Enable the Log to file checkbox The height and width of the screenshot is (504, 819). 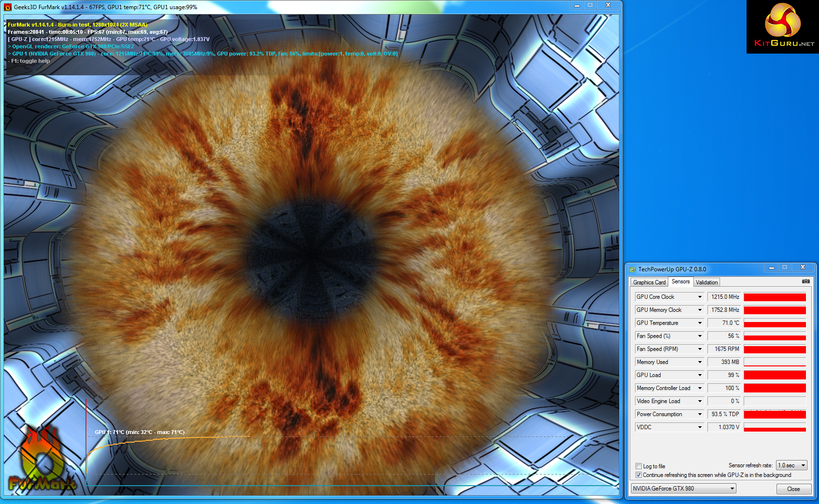[638, 466]
